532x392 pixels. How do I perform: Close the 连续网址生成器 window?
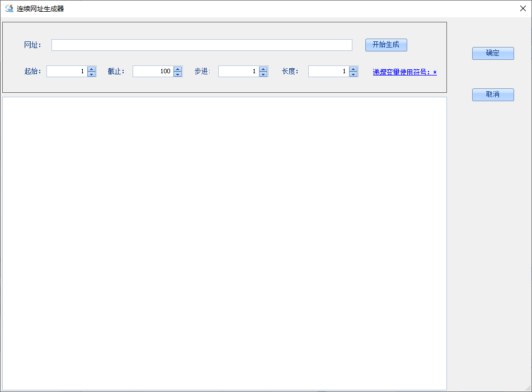click(523, 8)
